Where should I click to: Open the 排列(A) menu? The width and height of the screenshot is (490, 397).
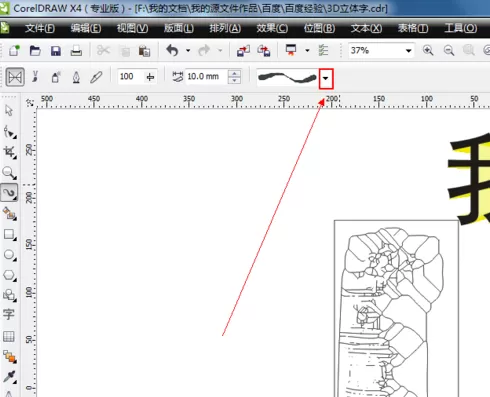click(225, 28)
